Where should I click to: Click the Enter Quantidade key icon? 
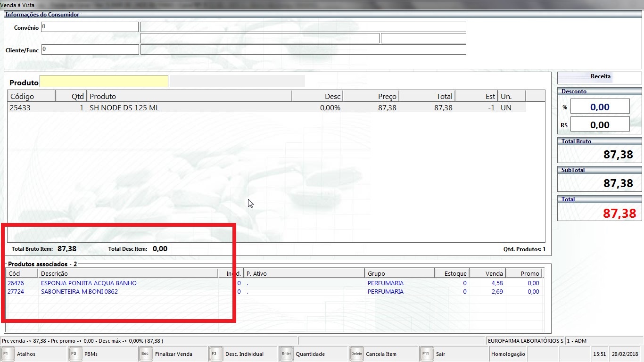287,354
